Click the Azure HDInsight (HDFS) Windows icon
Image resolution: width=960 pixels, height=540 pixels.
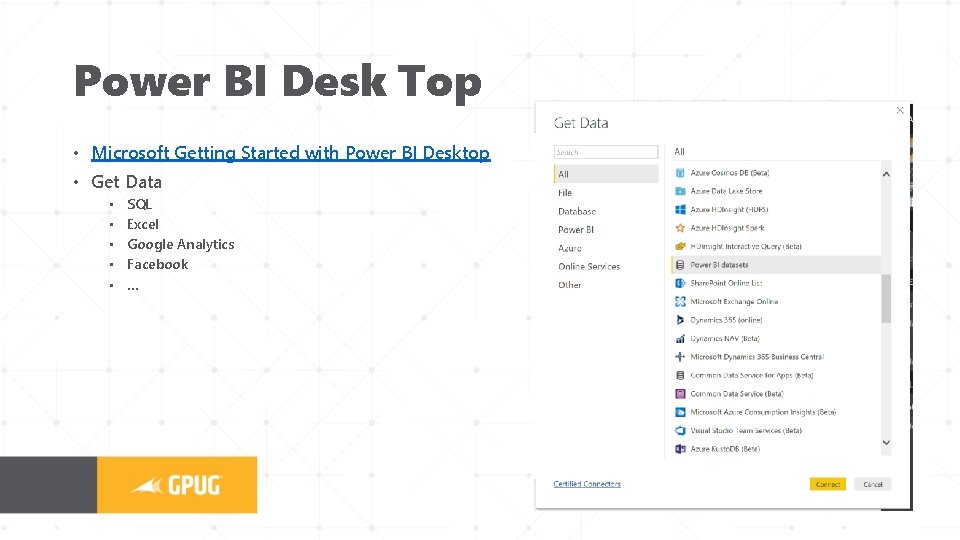coord(680,209)
